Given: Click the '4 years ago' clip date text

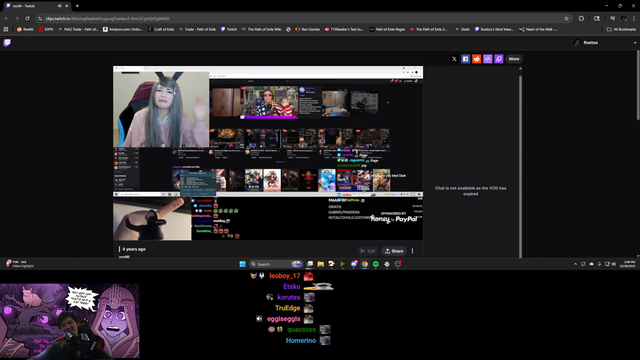Looking at the screenshot, I should pos(134,249).
